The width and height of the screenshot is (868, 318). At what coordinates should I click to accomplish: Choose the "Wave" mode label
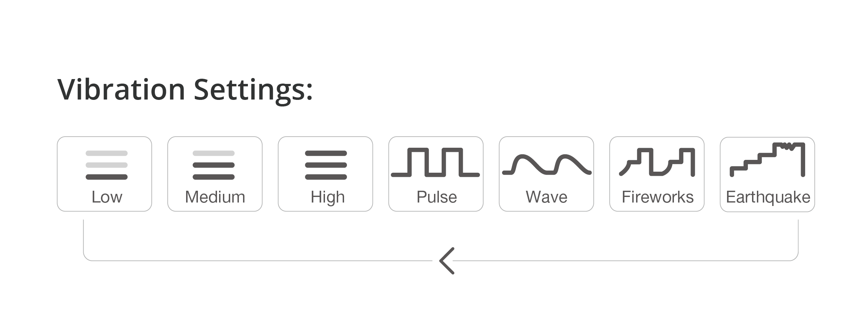click(546, 197)
